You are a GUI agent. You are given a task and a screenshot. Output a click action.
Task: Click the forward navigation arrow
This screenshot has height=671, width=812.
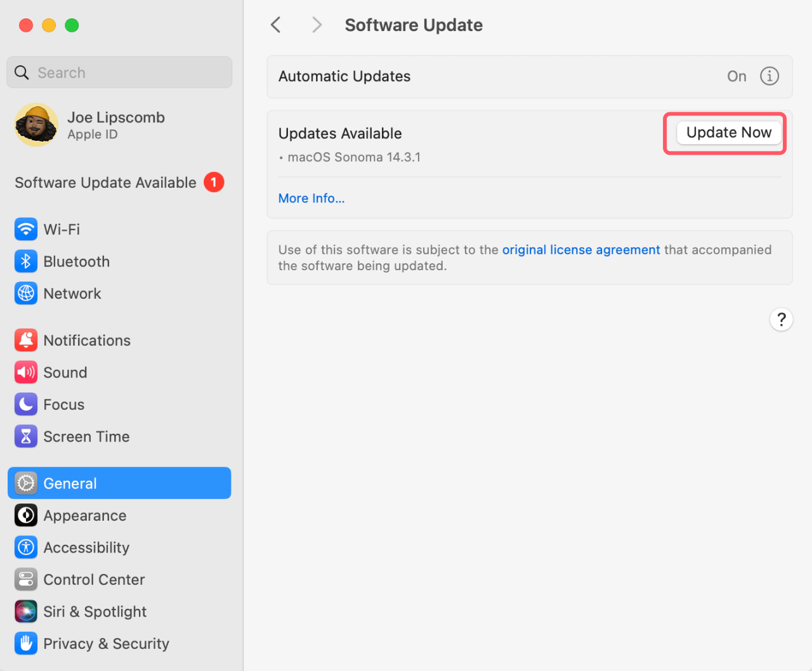(x=317, y=25)
